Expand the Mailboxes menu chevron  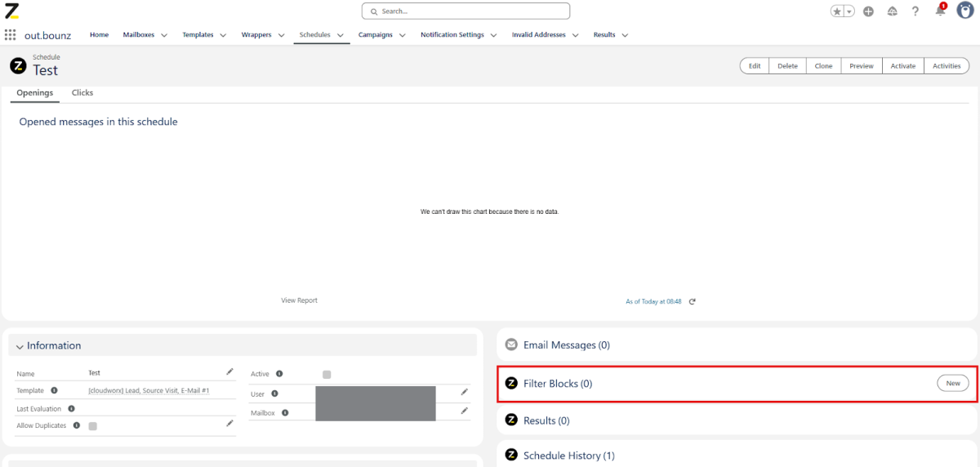[x=164, y=35]
